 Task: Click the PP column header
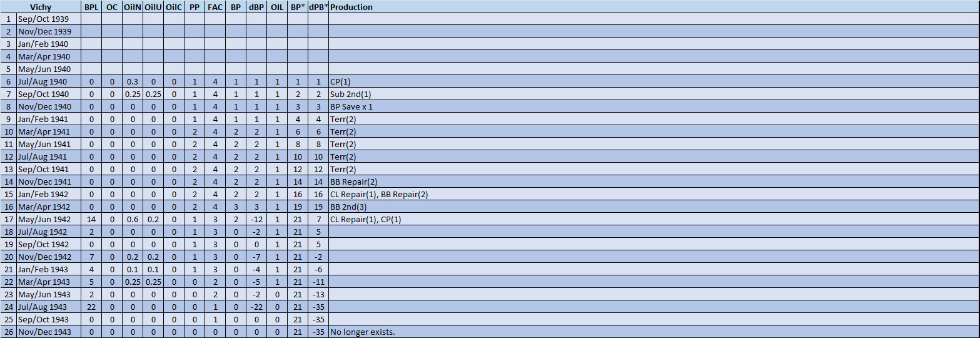click(194, 7)
